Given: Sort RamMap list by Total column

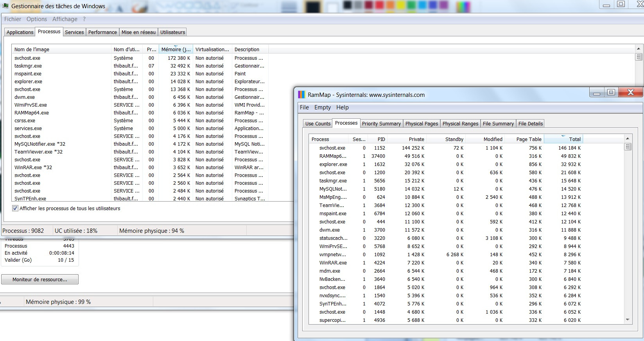Looking at the screenshot, I should pos(563,139).
